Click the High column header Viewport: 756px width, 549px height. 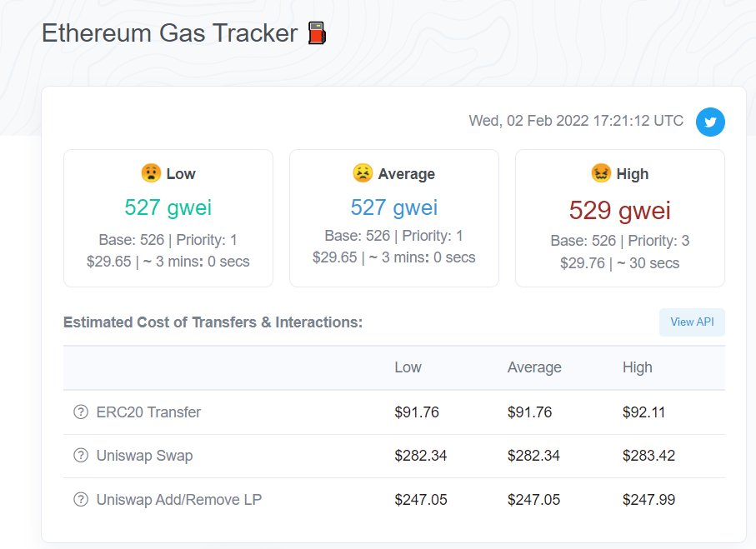pyautogui.click(x=637, y=367)
